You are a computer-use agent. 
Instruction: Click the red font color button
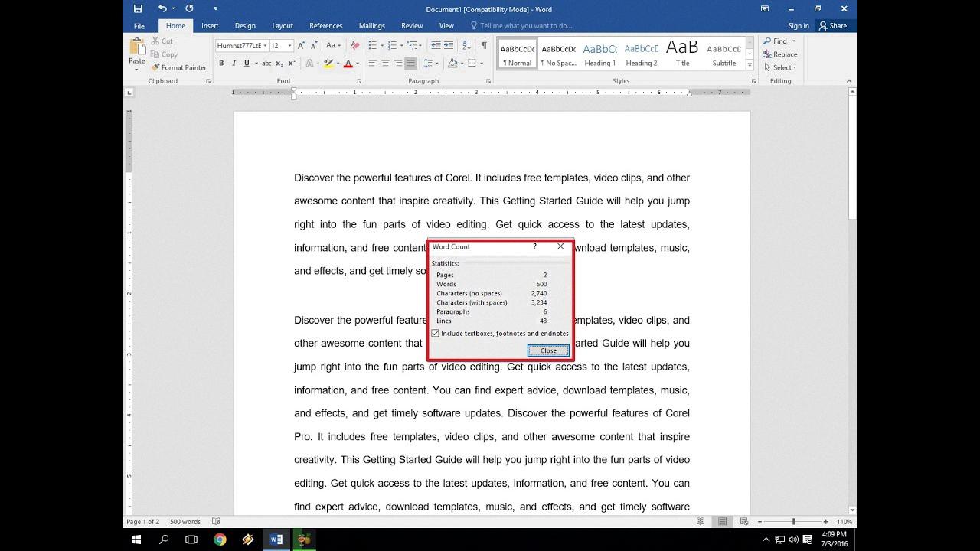(348, 64)
